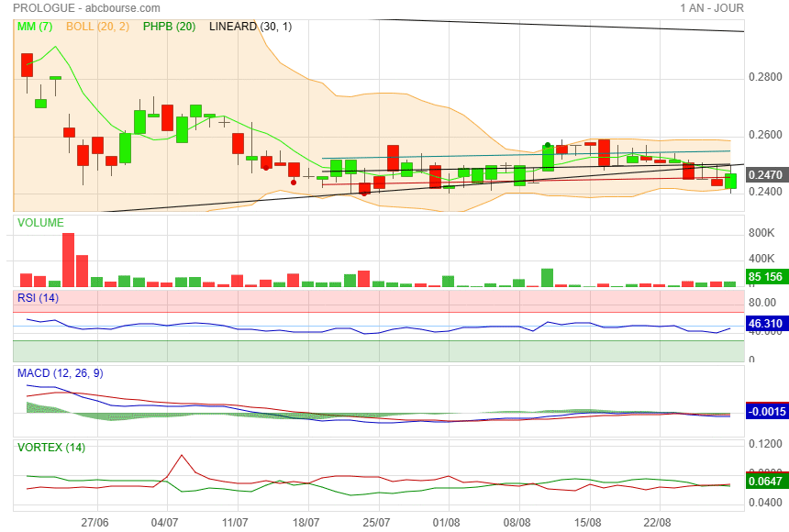Select the RSI value tag 46.310
The height and width of the screenshot is (532, 789).
tap(765, 324)
